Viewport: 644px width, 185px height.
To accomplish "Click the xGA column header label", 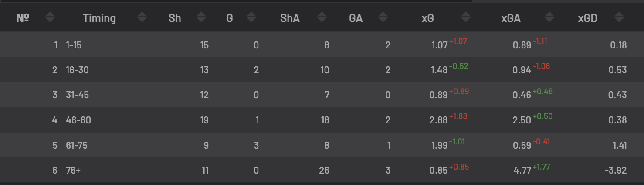I will pos(511,18).
